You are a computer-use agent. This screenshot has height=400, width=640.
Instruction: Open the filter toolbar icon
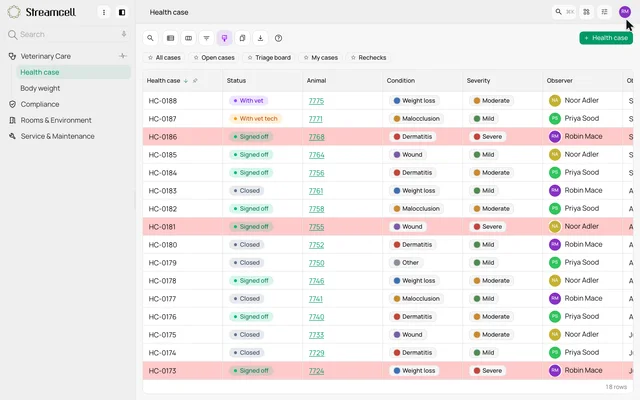coord(207,38)
